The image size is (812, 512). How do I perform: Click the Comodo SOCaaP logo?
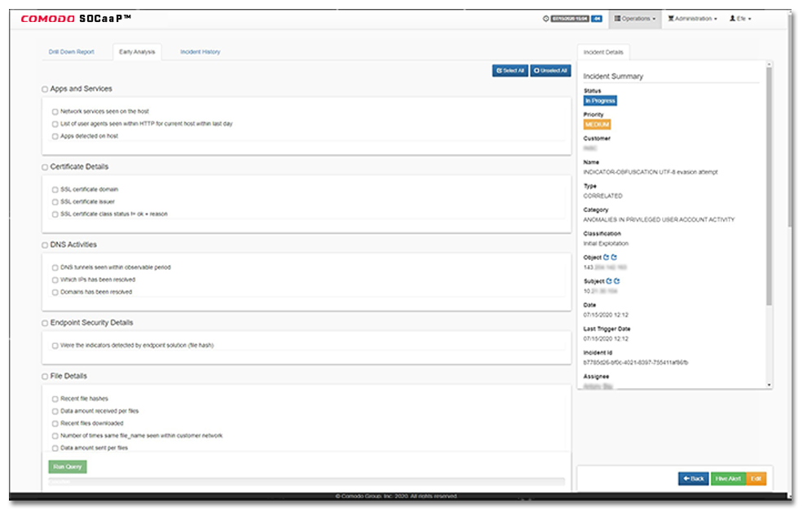coord(76,19)
